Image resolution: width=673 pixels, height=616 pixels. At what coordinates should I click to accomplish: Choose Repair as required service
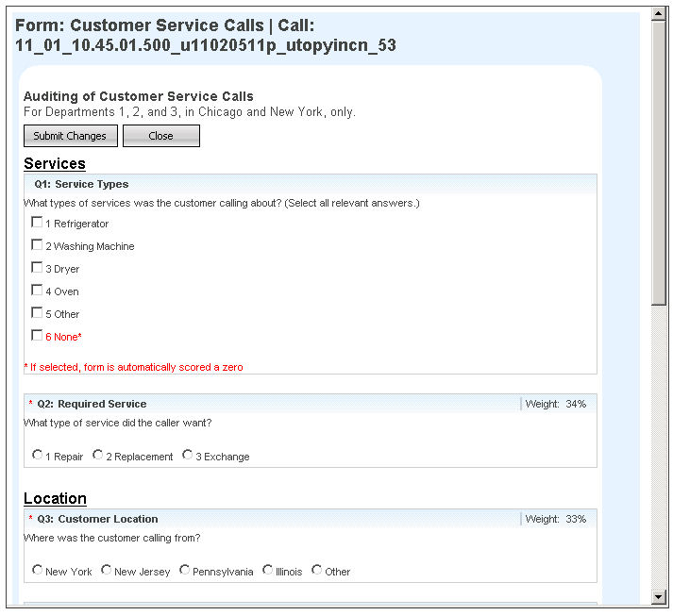tap(38, 456)
